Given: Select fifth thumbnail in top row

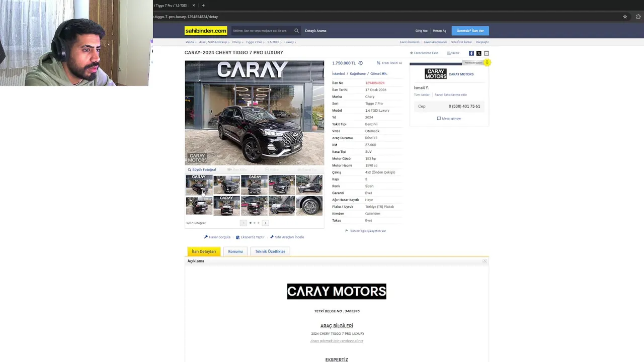Looking at the screenshot, I should coord(309,185).
